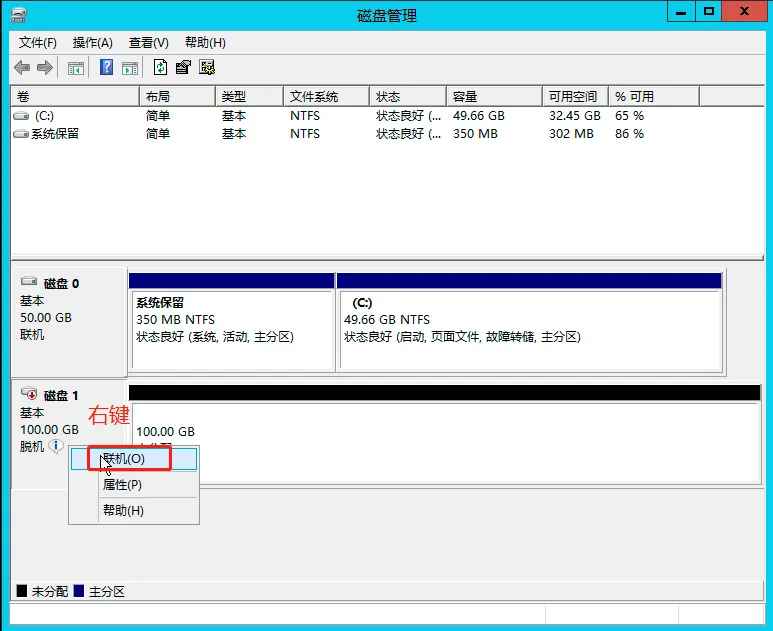This screenshot has width=773, height=631.
Task: Click the show/hide console tree icon
Action: pyautogui.click(x=76, y=68)
